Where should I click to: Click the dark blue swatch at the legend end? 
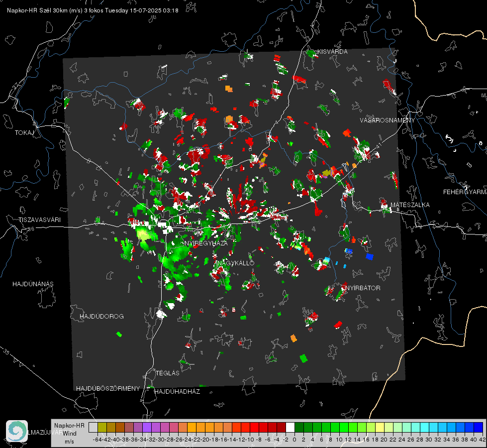[479, 427]
